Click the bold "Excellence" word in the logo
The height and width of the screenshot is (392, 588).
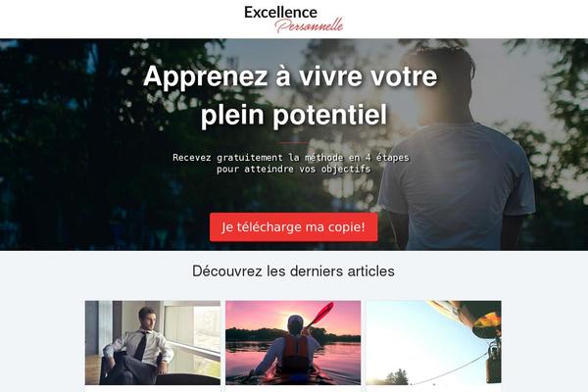[x=280, y=13]
